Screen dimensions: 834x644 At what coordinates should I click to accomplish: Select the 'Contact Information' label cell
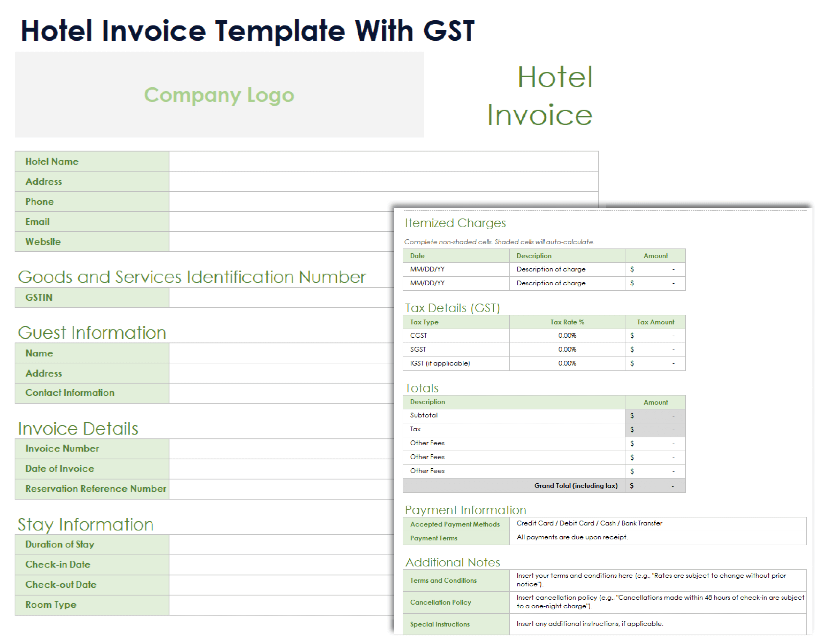(92, 393)
